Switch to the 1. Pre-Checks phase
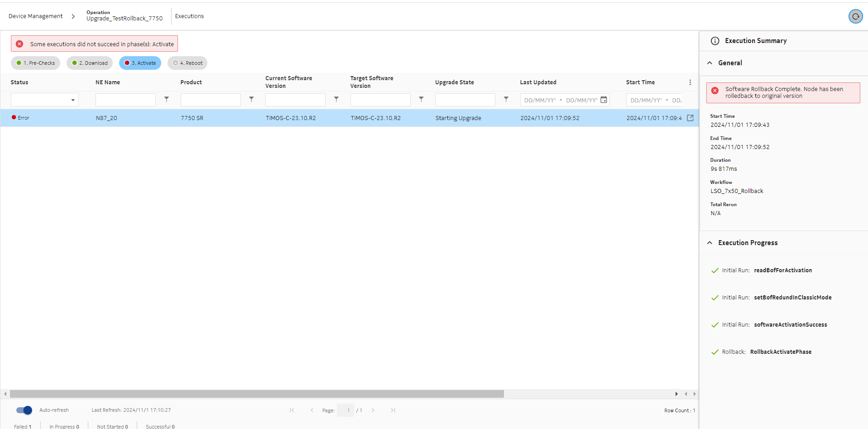Screen dimensions: 868x429 click(x=36, y=63)
